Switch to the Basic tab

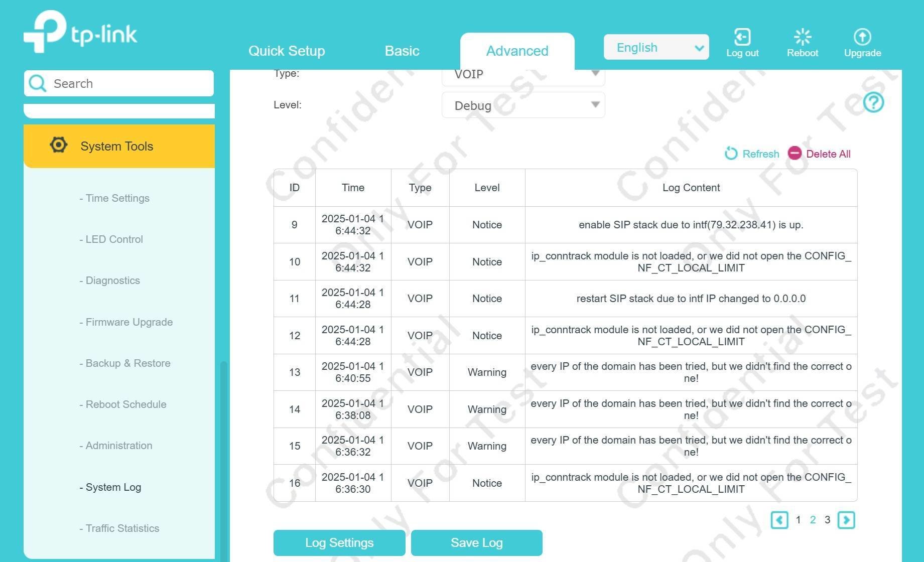(402, 51)
